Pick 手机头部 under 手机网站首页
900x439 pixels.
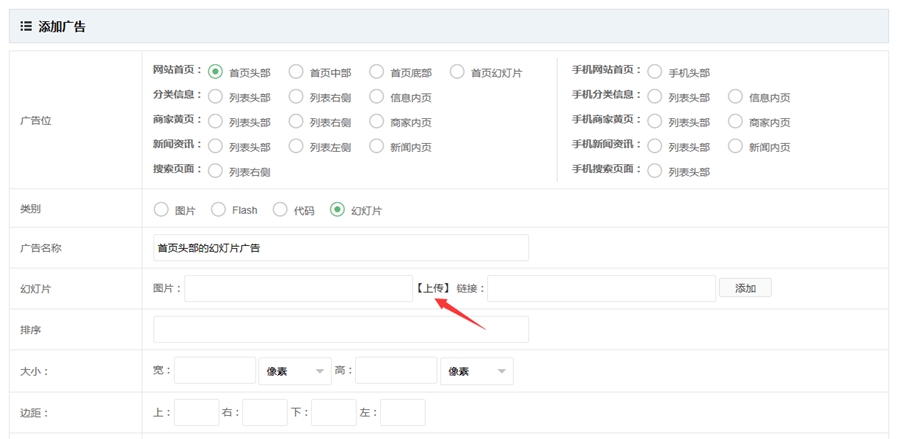pos(655,72)
